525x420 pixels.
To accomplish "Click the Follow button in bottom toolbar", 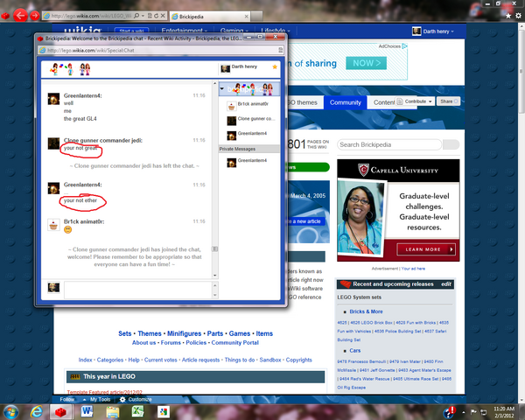I will tap(67, 399).
